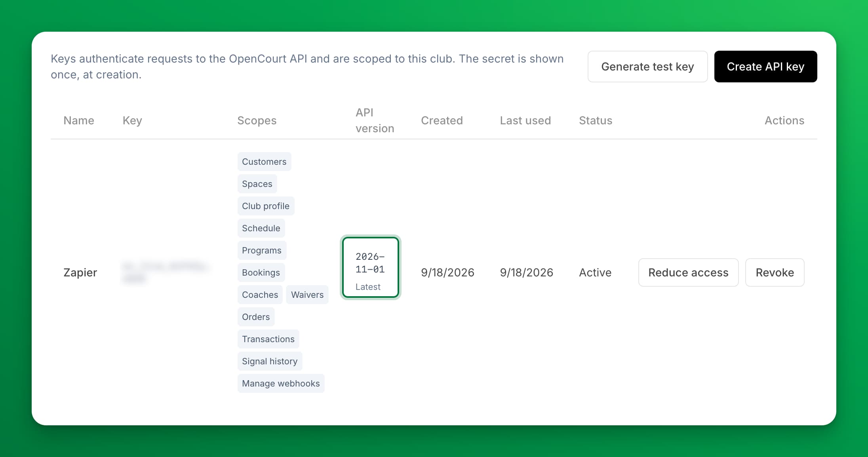Click the Status column header
The width and height of the screenshot is (868, 457).
pos(596,120)
